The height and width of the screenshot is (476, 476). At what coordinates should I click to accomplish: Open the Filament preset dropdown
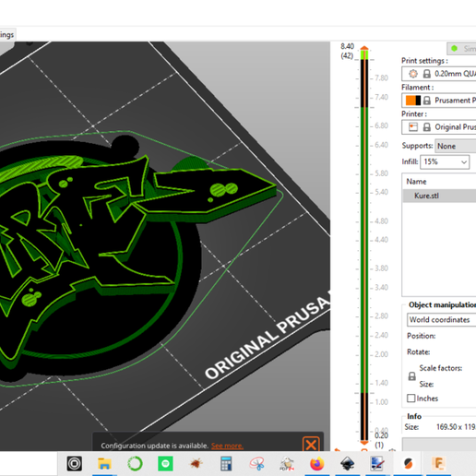click(x=439, y=101)
